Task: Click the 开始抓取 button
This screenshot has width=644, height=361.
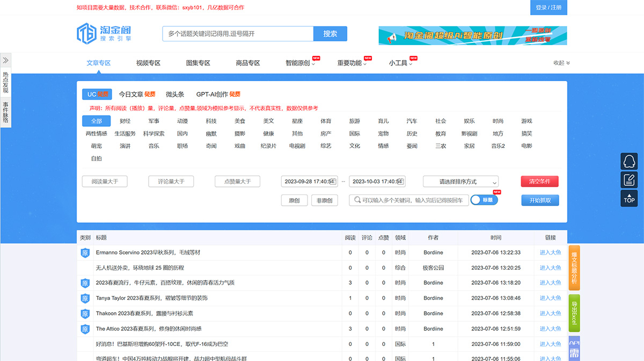Action: tap(540, 200)
